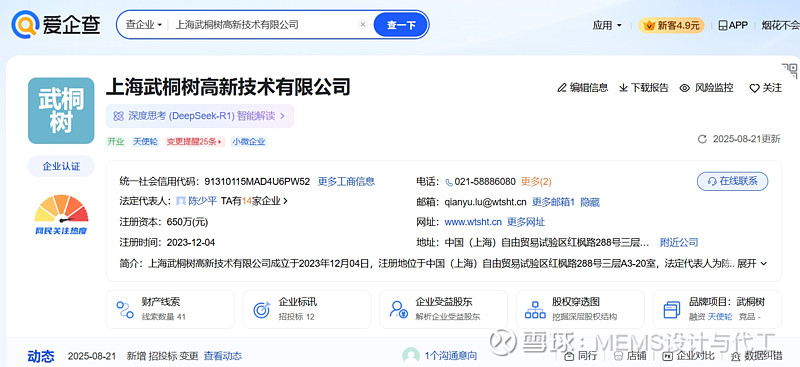Image resolution: width=800 pixels, height=367 pixels.
Task: Show 更多(2) phone numbers
Action: pyautogui.click(x=536, y=181)
